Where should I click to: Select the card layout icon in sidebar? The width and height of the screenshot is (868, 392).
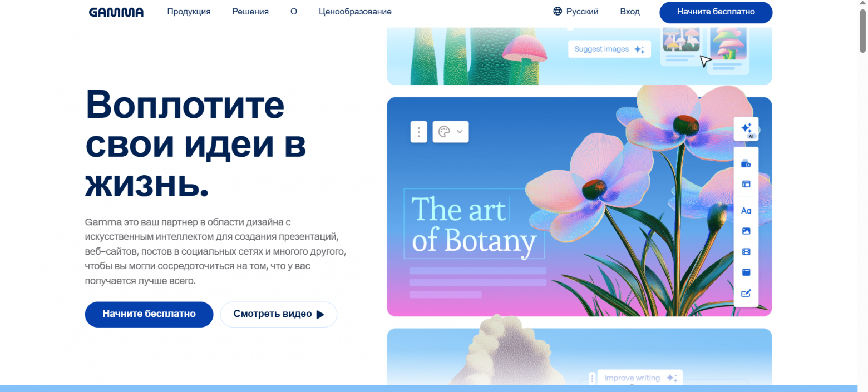tap(746, 183)
